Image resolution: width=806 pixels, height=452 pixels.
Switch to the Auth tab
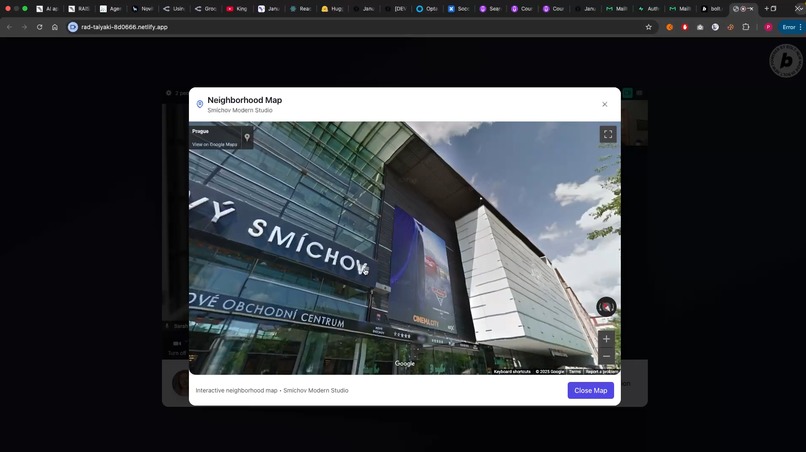[x=648, y=9]
